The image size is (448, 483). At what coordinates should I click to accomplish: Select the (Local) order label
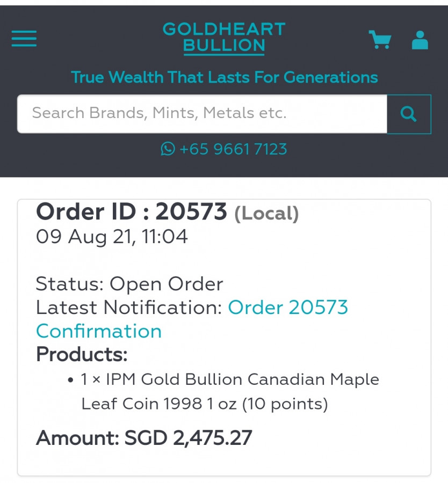[266, 214]
